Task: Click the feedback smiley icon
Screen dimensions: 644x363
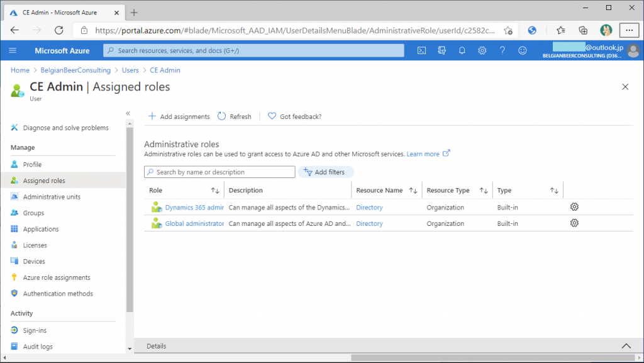Action: coord(523,50)
